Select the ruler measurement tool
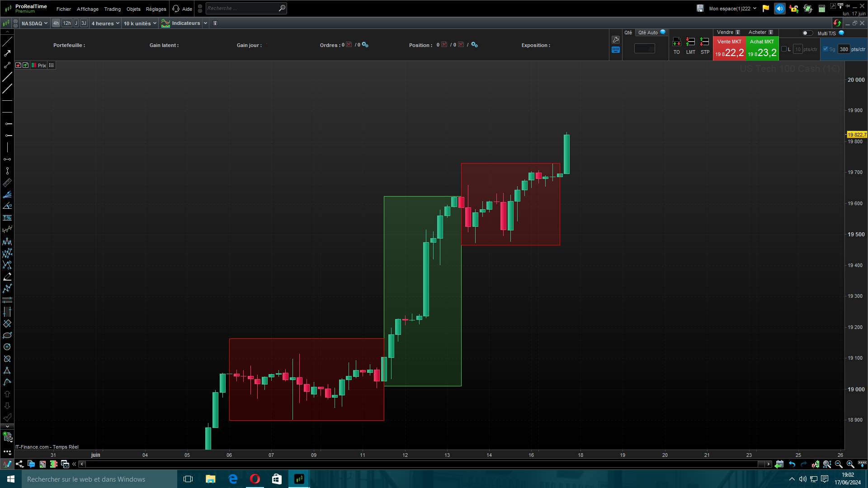Screen dimensions: 868x488 point(7,183)
